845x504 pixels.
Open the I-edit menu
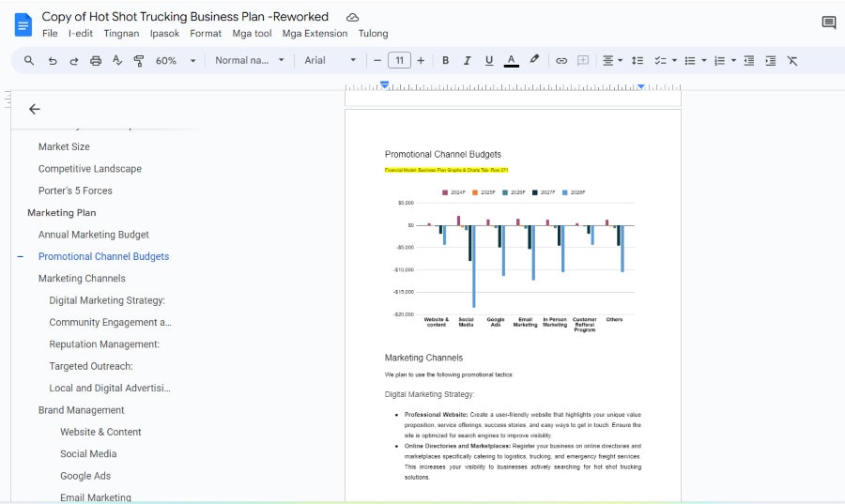coord(81,34)
